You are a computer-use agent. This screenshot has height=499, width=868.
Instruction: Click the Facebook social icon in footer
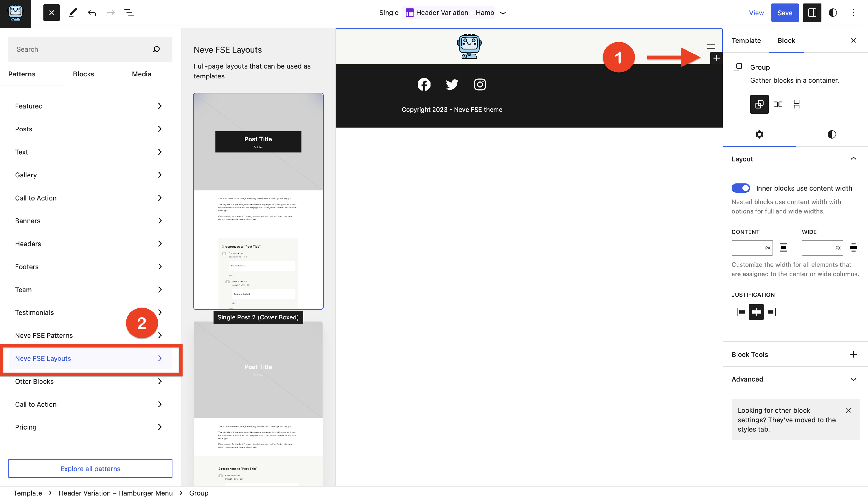tap(424, 84)
